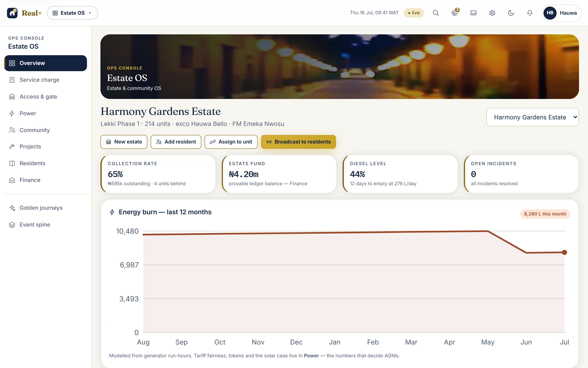Image resolution: width=588 pixels, height=368 pixels.
Task: Expand the Harmony Gardens Estate selector
Action: pyautogui.click(x=532, y=117)
